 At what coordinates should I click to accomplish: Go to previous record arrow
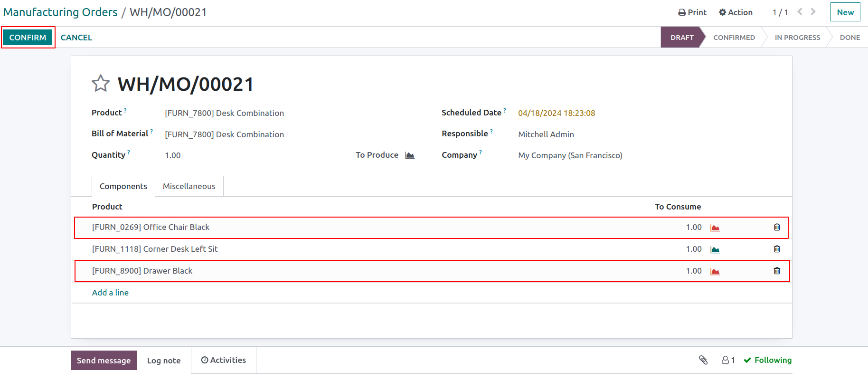800,12
